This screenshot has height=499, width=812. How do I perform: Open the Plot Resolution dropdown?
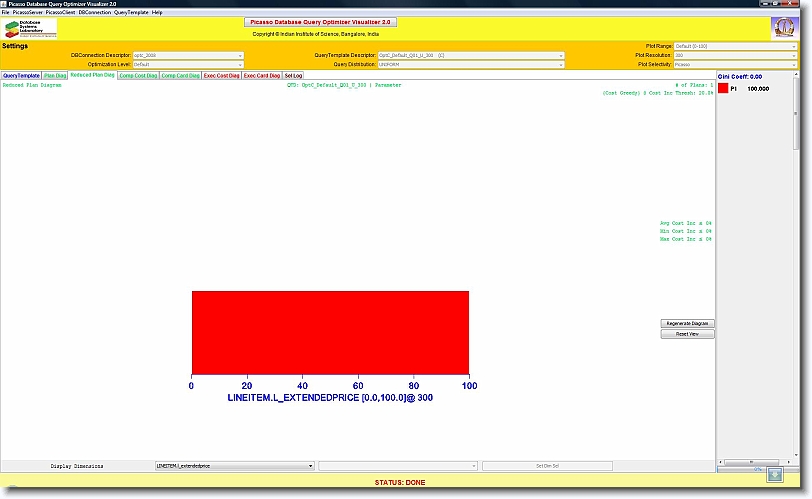pos(735,55)
